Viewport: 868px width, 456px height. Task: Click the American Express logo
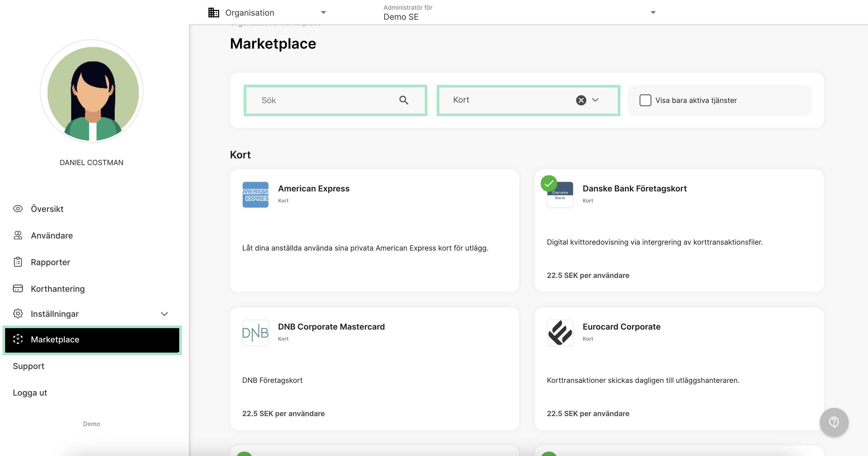[x=256, y=195]
